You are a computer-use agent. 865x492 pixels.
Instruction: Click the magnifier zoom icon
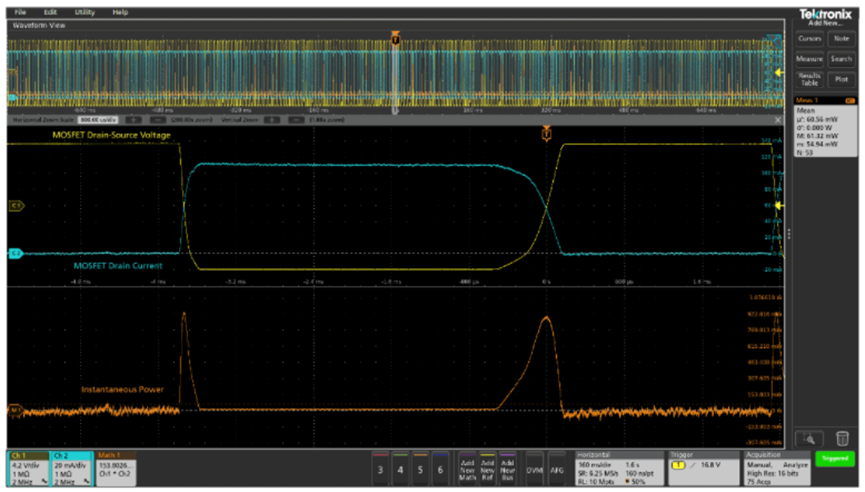tap(809, 438)
